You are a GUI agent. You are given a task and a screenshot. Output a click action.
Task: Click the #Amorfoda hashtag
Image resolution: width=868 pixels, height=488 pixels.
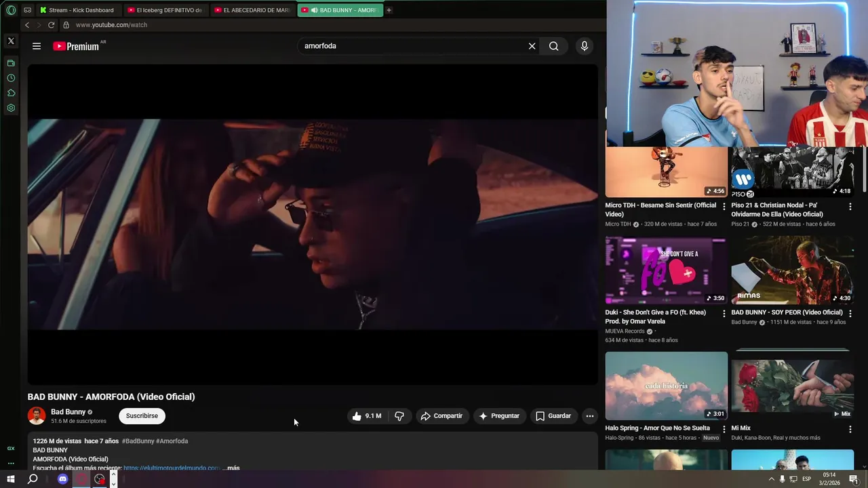(x=172, y=441)
